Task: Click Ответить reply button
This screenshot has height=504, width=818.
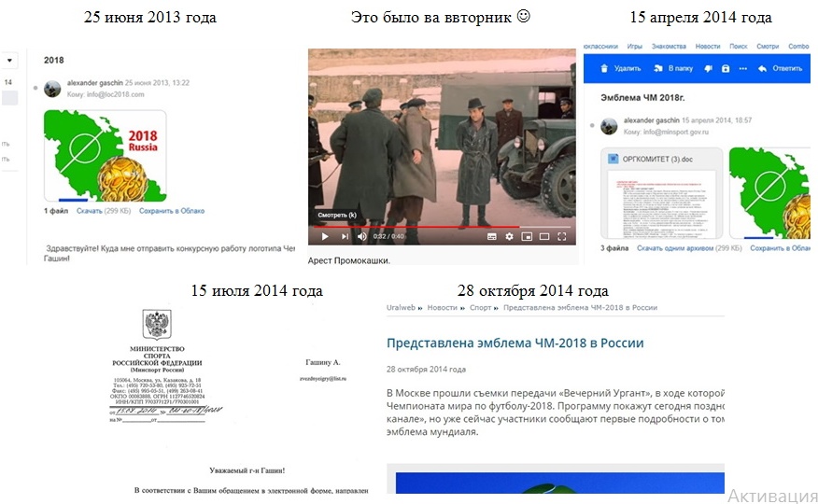Action: coord(781,68)
